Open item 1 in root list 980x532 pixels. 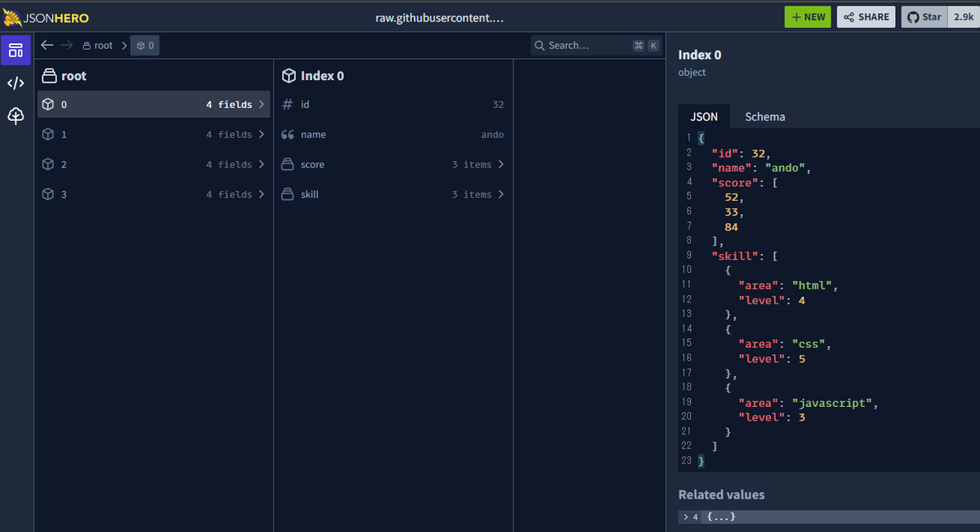point(154,134)
